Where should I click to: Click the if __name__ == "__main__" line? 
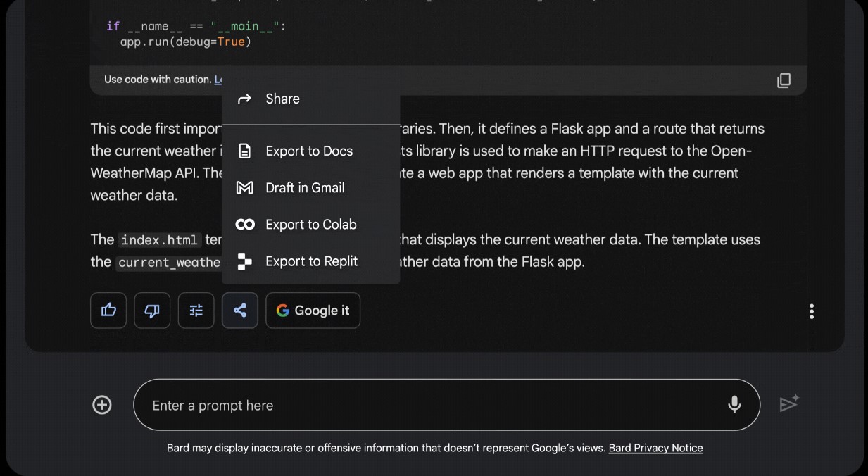coord(196,26)
